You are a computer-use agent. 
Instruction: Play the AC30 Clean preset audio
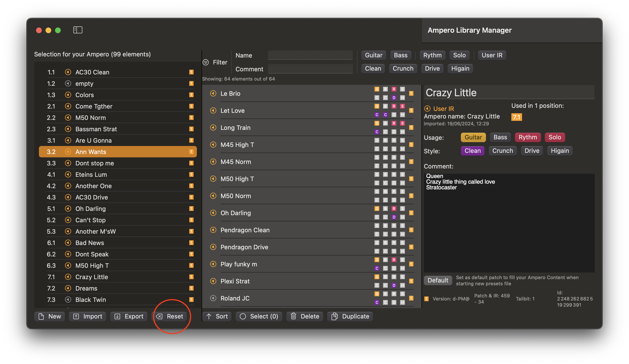[68, 72]
